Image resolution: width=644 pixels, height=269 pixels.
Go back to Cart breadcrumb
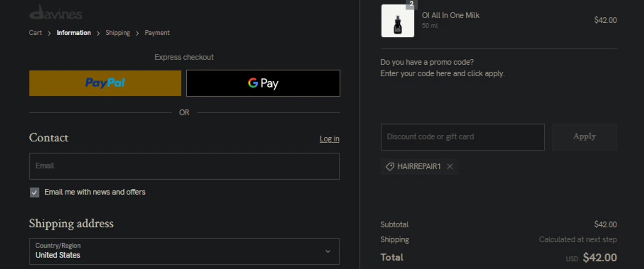tap(36, 33)
